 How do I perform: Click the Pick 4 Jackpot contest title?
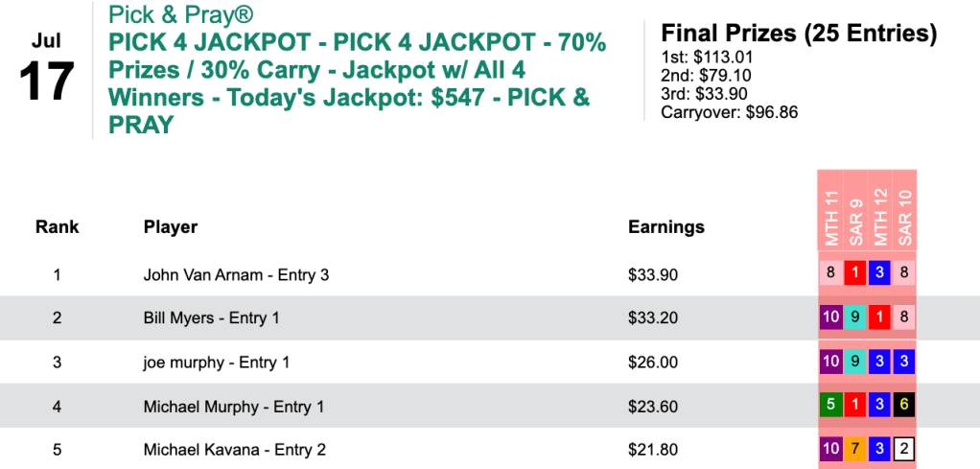pos(357,70)
